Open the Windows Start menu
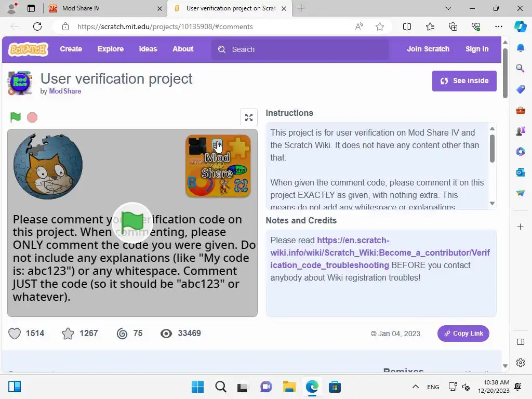The image size is (532, 399). [x=197, y=387]
